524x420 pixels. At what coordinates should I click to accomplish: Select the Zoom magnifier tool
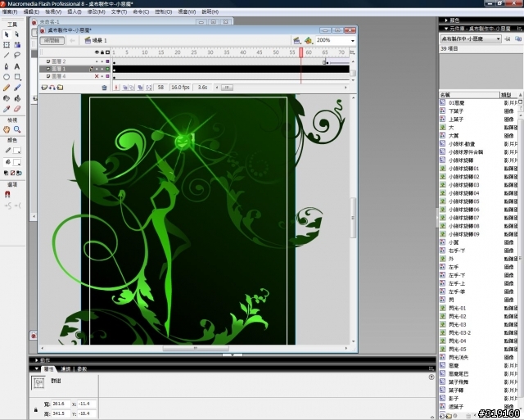point(17,129)
